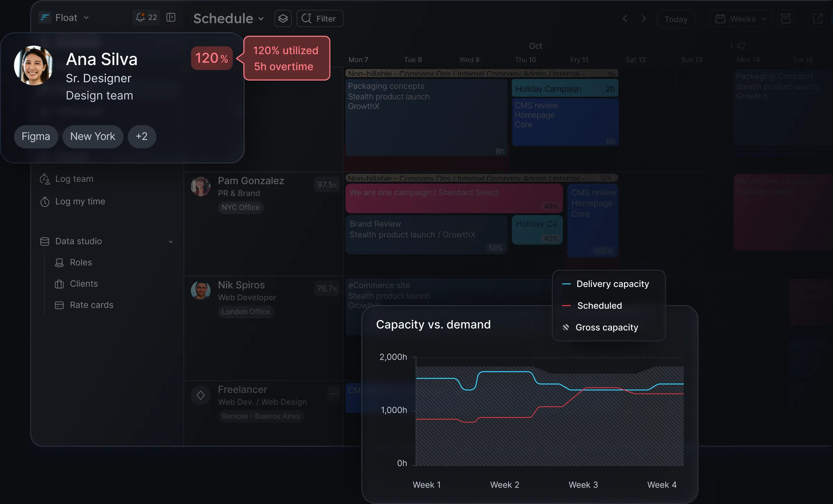This screenshot has height=504, width=833.
Task: Open Brand Review 50% allocation
Action: 426,235
